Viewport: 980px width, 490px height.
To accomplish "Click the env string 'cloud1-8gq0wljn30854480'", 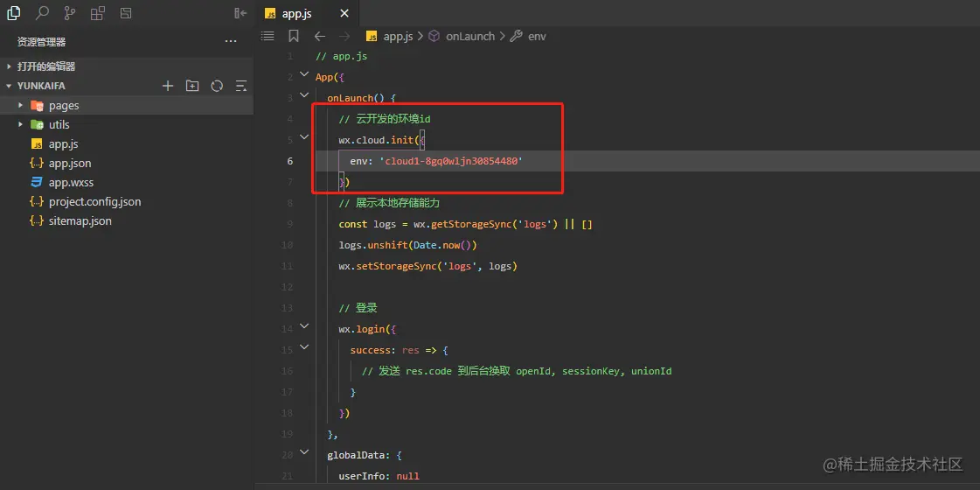I will click(x=450, y=162).
